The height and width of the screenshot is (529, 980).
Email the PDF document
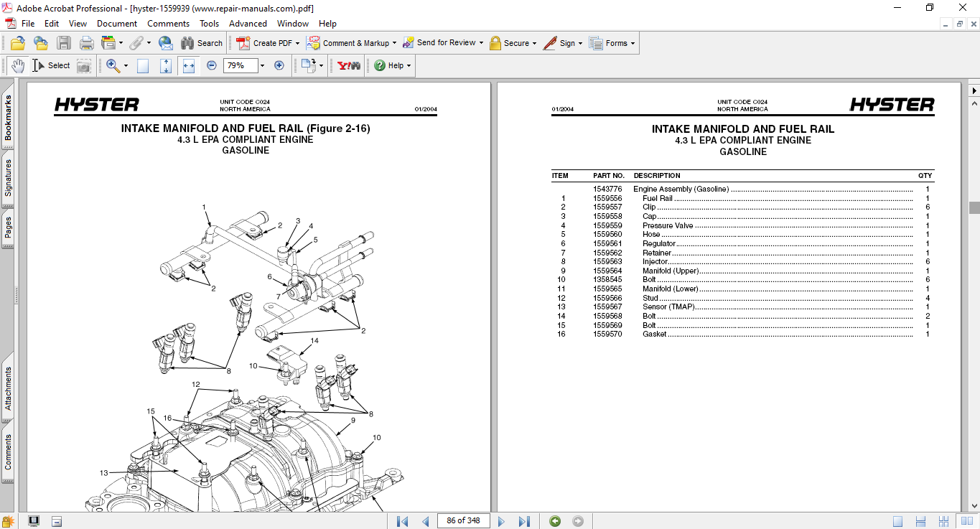click(x=165, y=42)
